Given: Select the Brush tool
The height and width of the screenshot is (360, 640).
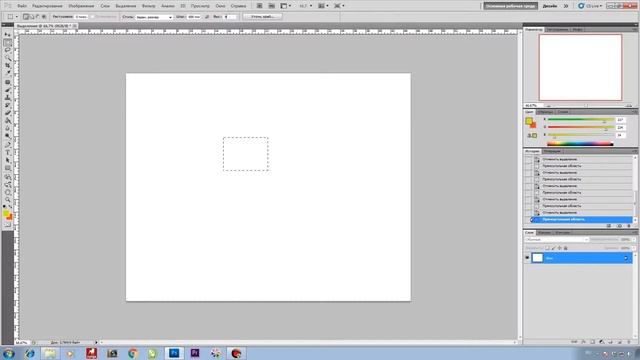Looking at the screenshot, I should [8, 90].
